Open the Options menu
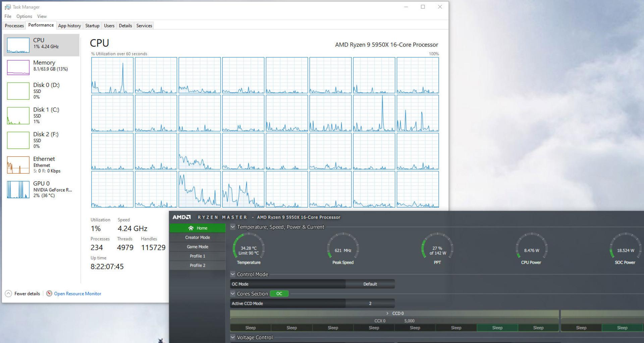 pyautogui.click(x=24, y=16)
